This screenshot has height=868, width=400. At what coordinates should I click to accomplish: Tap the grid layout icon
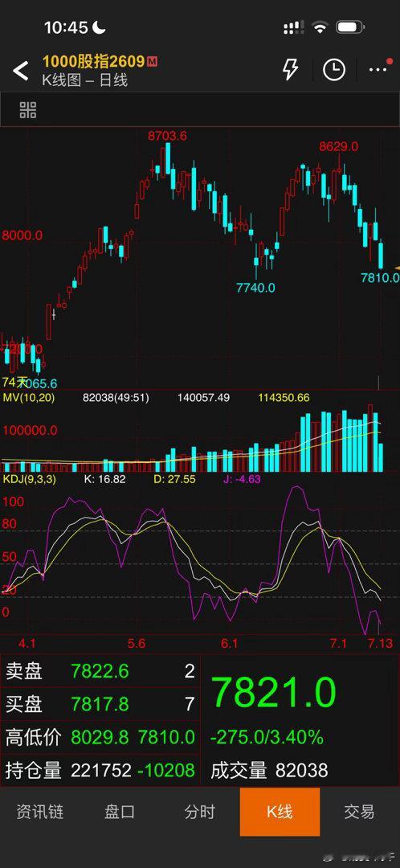[27, 110]
